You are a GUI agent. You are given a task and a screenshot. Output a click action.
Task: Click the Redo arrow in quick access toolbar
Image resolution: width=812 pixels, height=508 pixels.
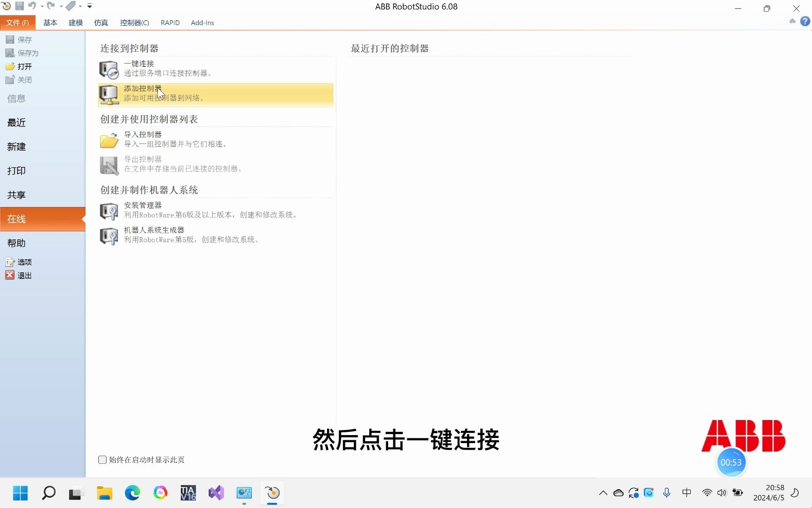click(51, 6)
